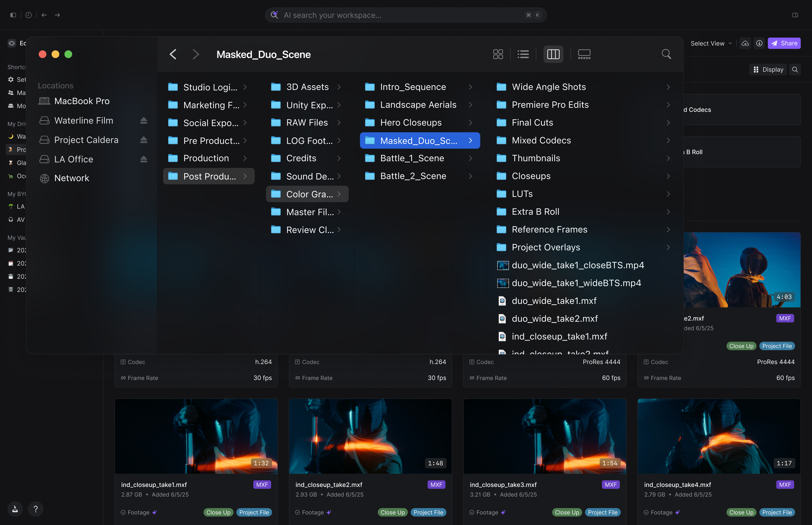This screenshot has width=812, height=525.
Task: Switch Finder to list view
Action: pos(523,54)
